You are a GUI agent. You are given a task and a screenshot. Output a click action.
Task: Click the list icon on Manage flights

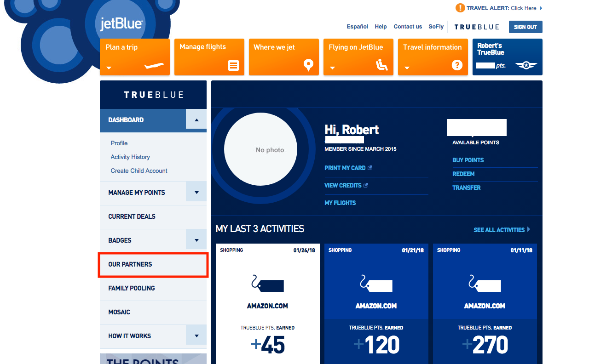click(x=234, y=66)
